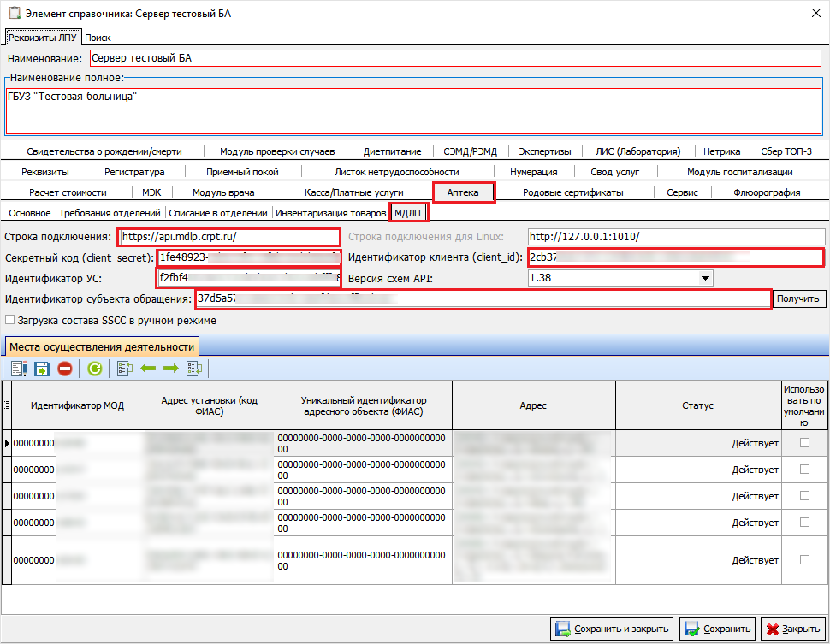
Task: Check default-use box in first table row
Action: (x=803, y=443)
